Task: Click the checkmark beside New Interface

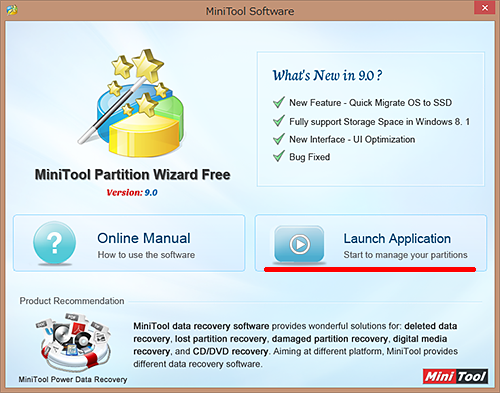Action: point(279,139)
